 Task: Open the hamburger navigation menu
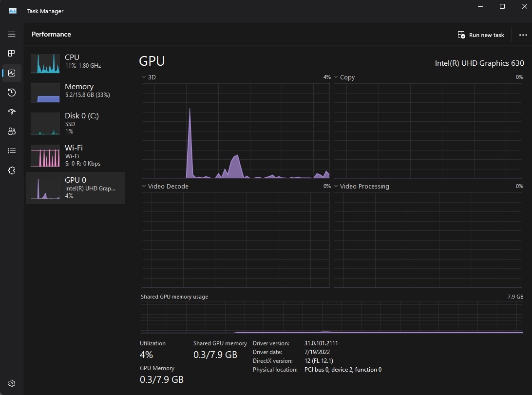12,34
